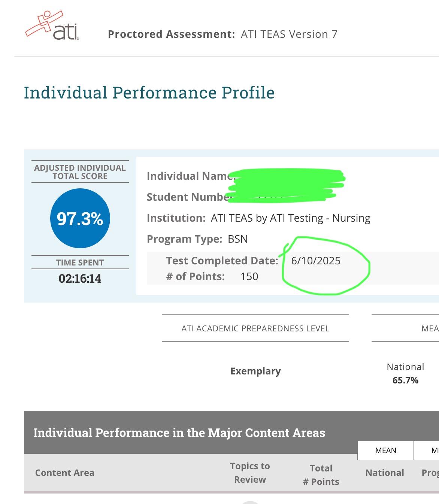Screen dimensions: 439x504
Task: Click the Content Area column header
Action: (x=64, y=473)
